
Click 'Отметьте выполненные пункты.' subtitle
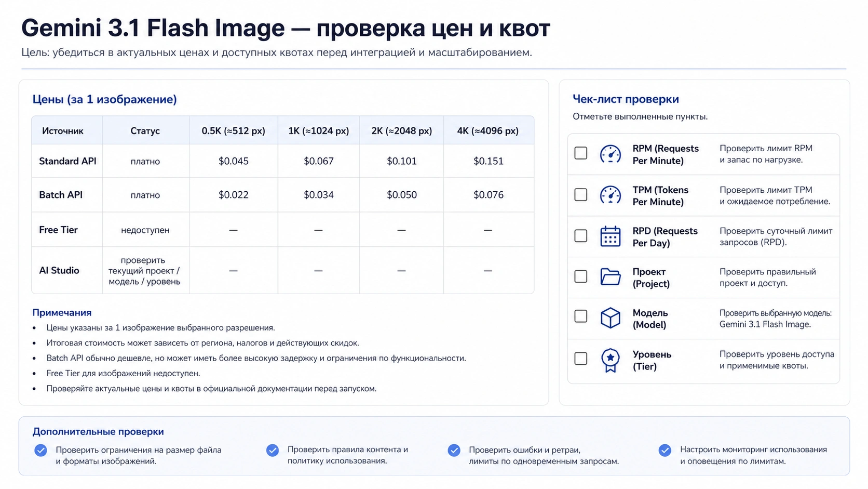click(640, 116)
